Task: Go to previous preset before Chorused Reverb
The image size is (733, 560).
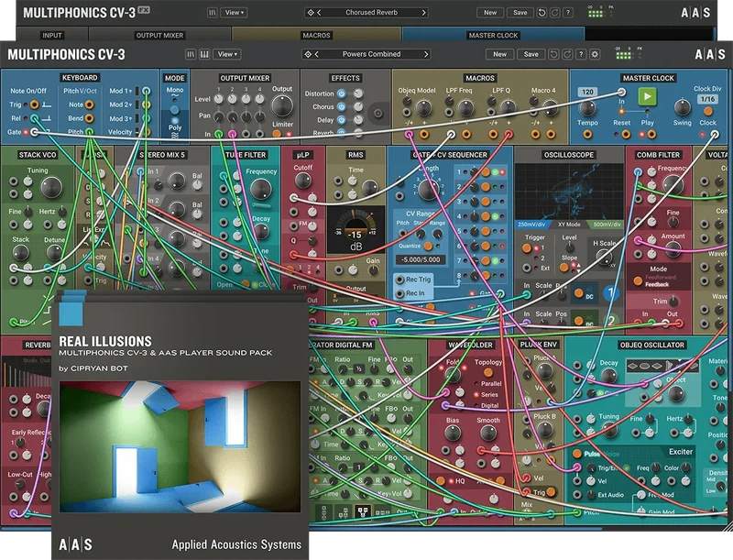Action: coord(319,13)
